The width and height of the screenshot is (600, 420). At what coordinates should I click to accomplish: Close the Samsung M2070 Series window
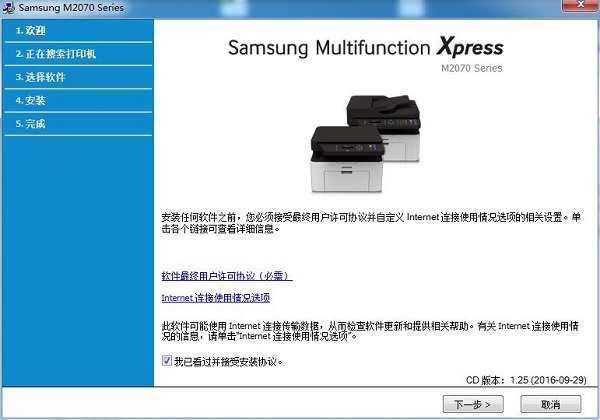click(x=580, y=5)
